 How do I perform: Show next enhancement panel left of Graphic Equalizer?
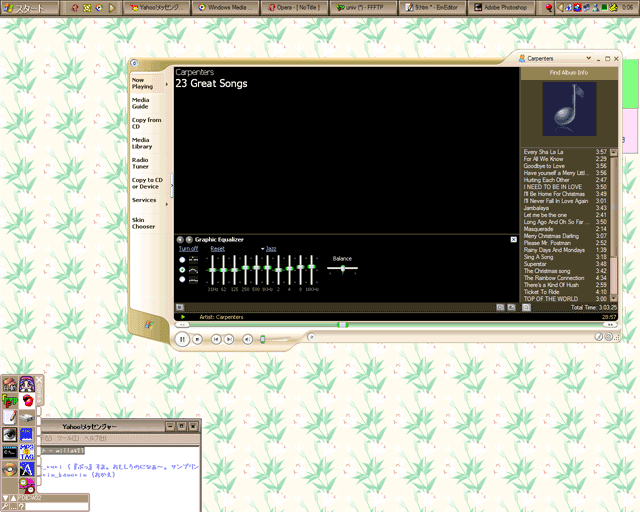pyautogui.click(x=189, y=240)
